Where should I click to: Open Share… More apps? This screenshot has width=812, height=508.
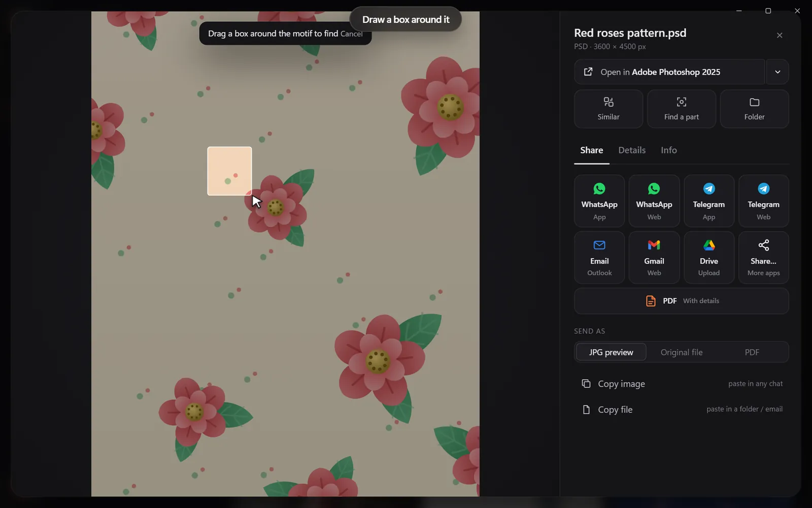point(764,258)
